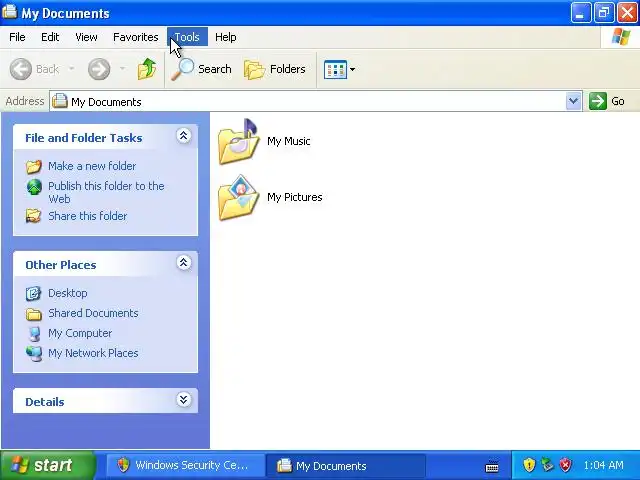This screenshot has width=640, height=480.
Task: Click the My Network Places icon
Action: point(34,353)
